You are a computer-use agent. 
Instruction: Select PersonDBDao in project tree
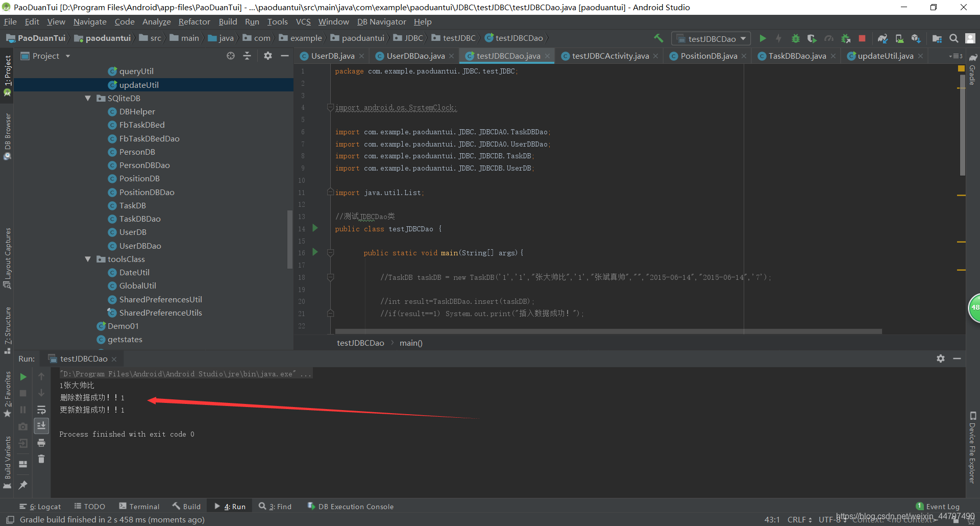point(144,165)
